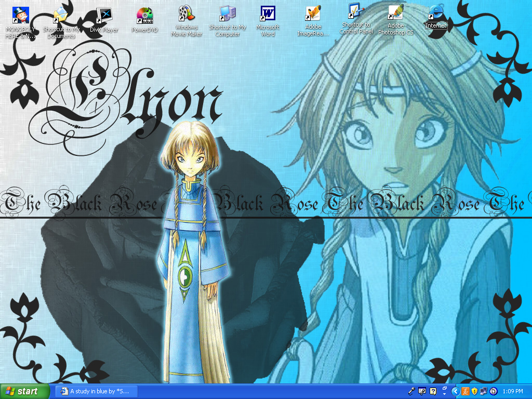Launch Microsoft Word desktop icon
The height and width of the screenshot is (399, 532).
pyautogui.click(x=268, y=21)
